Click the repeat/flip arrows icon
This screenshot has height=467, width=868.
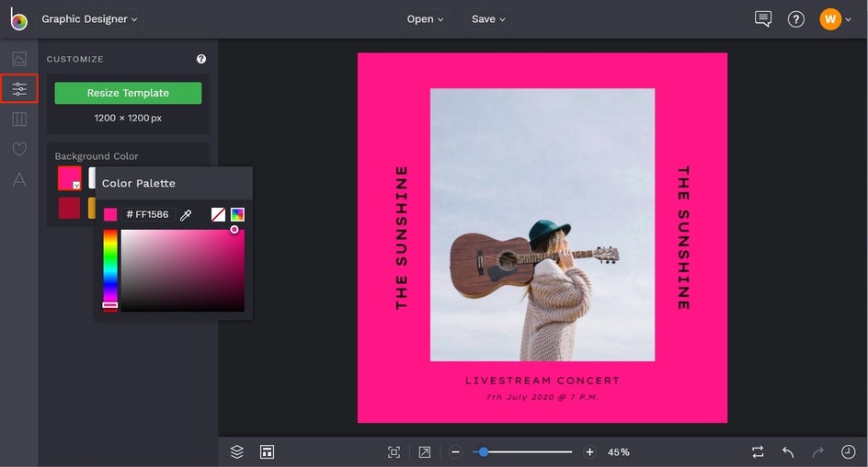tap(758, 452)
